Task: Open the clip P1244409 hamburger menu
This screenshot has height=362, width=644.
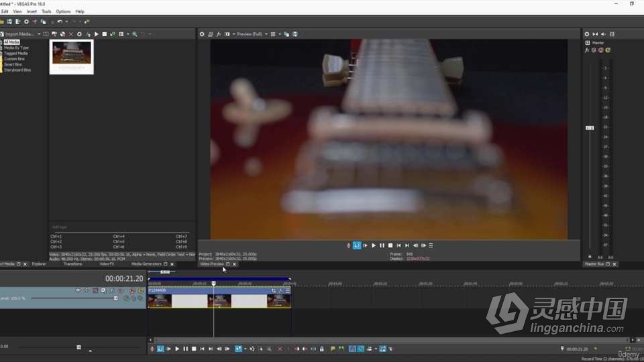Action: point(288,290)
